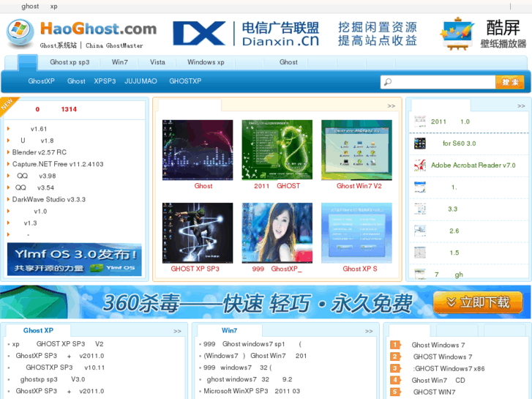This screenshot has width=532, height=399.
Task: Click the wallpaper player easel icon
Action: (457, 34)
